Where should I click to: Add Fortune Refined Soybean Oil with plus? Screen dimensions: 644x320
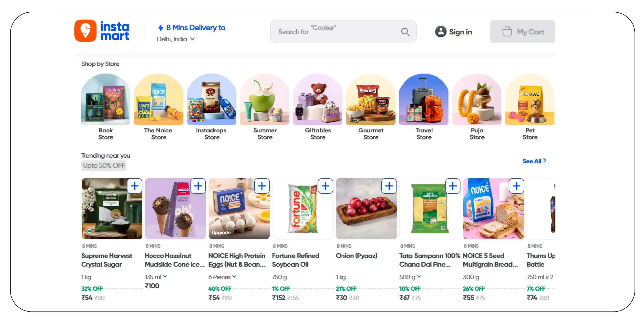(325, 186)
